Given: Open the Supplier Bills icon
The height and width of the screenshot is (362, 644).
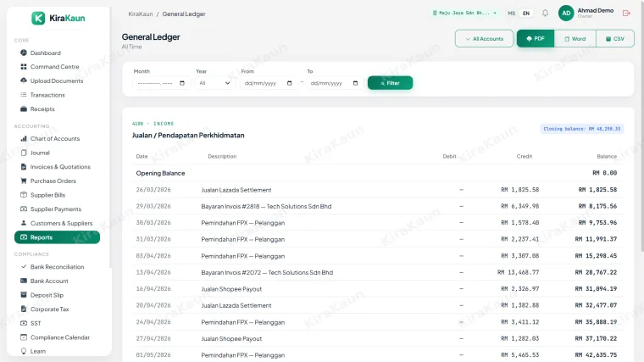Looking at the screenshot, I should (24, 195).
